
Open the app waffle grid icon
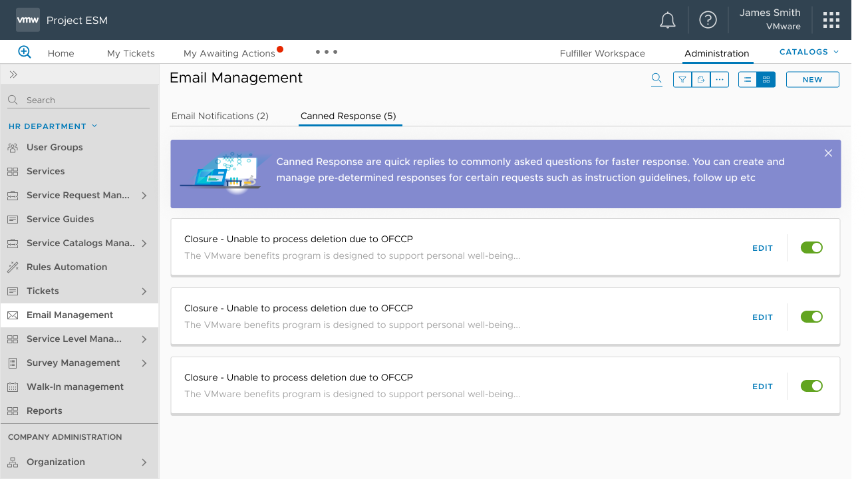pyautogui.click(x=831, y=19)
